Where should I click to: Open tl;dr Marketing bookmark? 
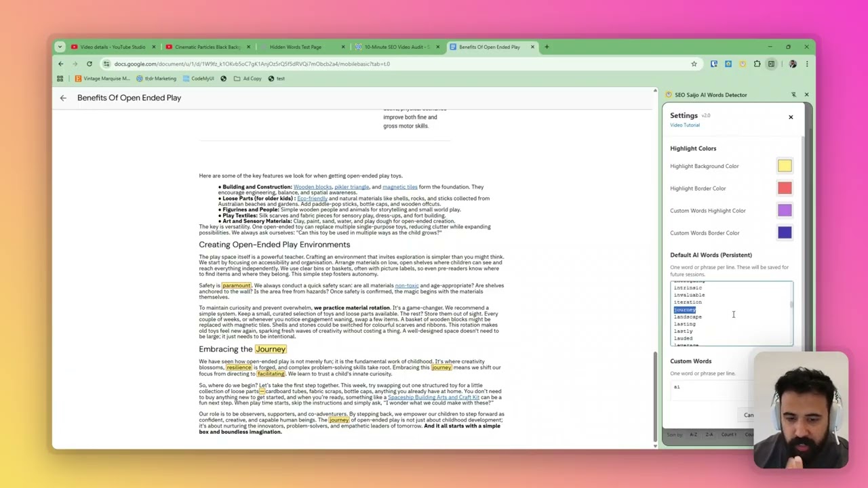pyautogui.click(x=156, y=79)
